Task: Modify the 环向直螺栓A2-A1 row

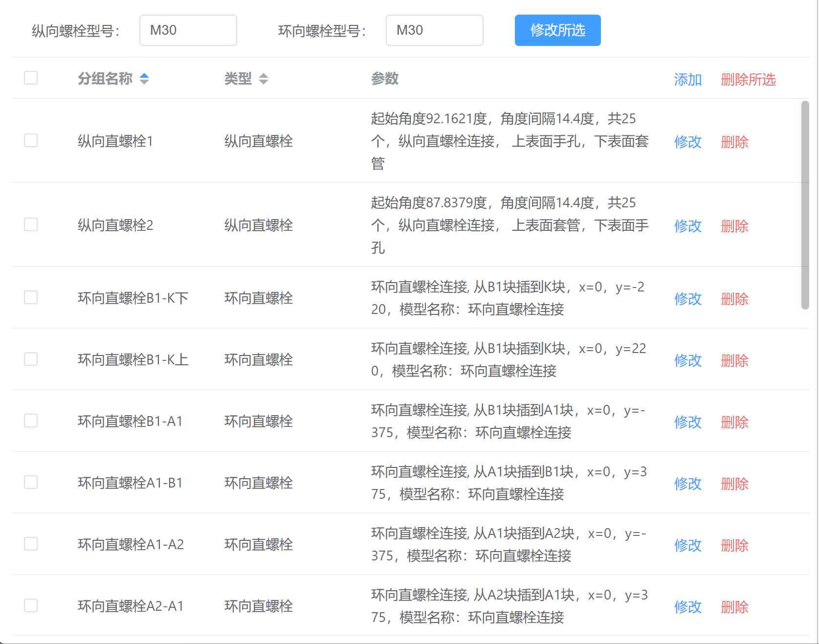Action: click(x=688, y=607)
